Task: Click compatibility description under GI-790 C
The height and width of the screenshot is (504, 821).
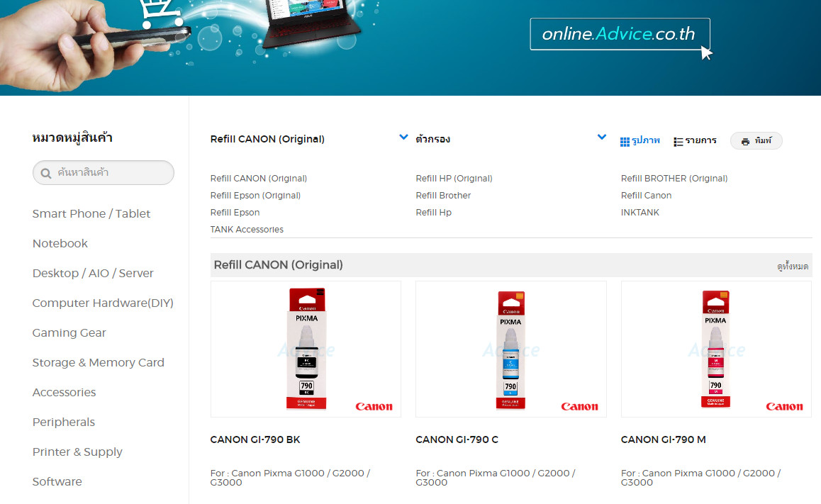Action: click(496, 477)
